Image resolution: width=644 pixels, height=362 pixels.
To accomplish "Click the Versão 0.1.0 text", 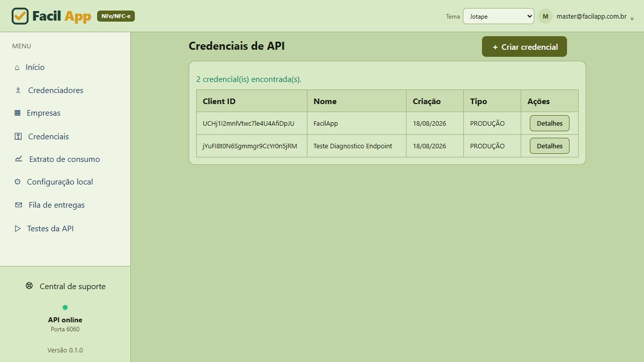I will tap(65, 350).
